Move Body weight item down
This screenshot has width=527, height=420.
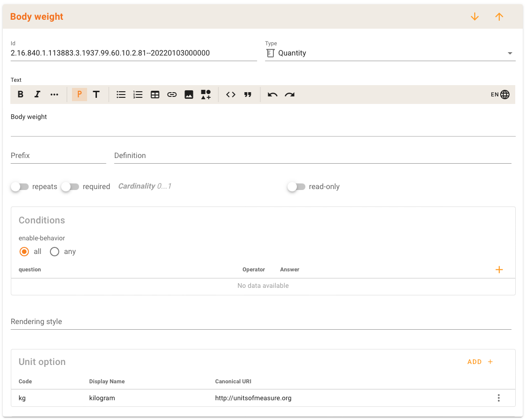coord(475,16)
